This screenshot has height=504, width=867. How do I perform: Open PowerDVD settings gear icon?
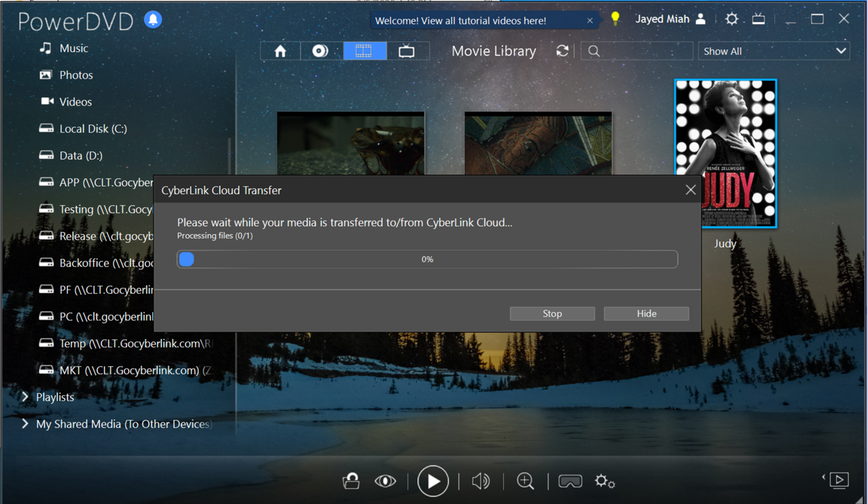click(731, 19)
